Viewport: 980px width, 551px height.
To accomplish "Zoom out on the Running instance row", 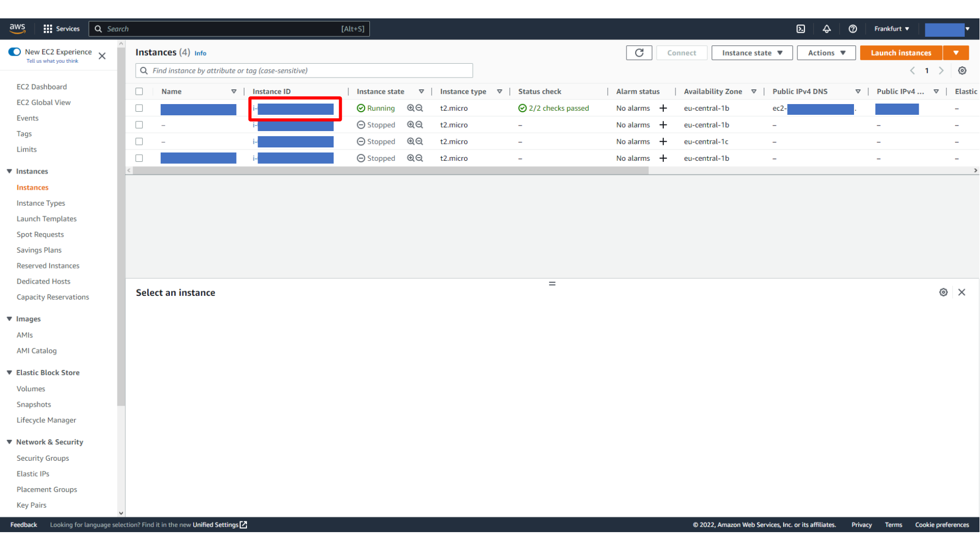I will click(419, 108).
